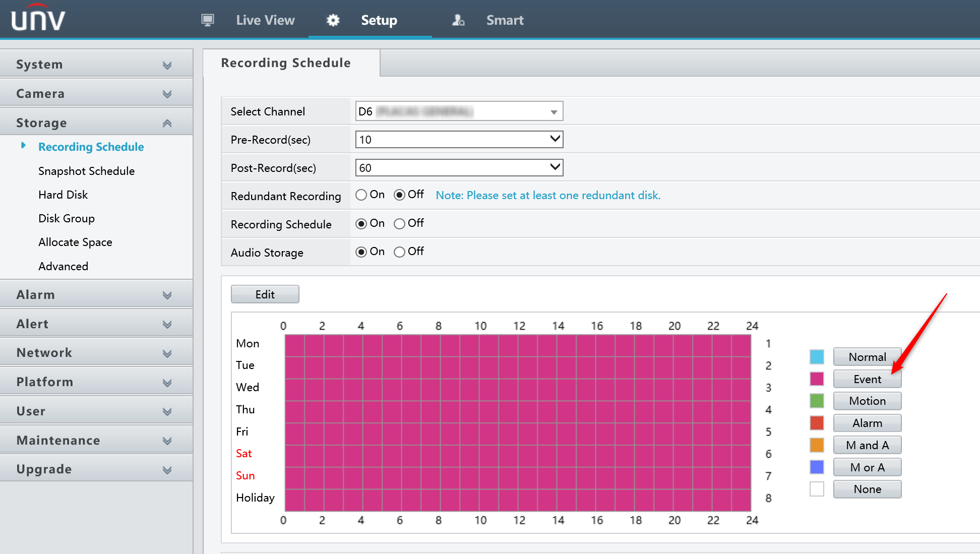This screenshot has height=554, width=980.
Task: Select the Event recording type
Action: pyautogui.click(x=867, y=379)
